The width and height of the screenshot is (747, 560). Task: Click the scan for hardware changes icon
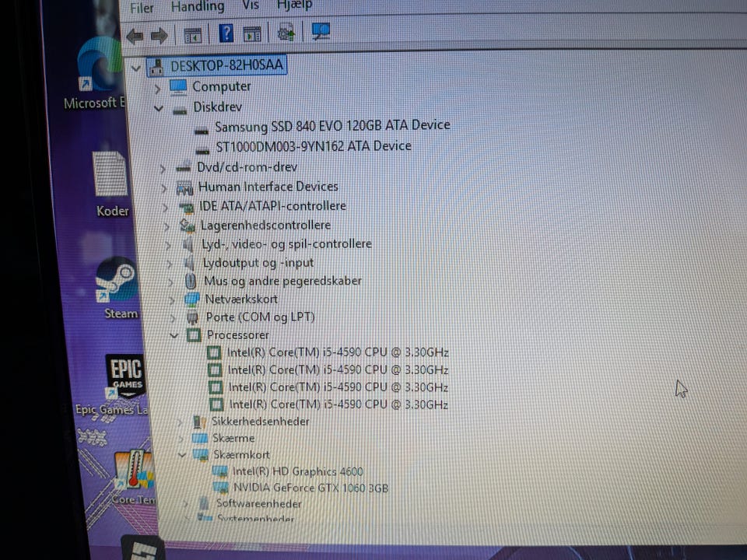[x=321, y=31]
